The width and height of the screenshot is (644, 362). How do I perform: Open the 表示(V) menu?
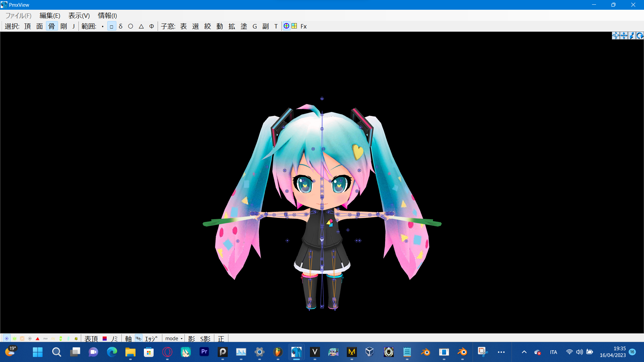point(79,16)
